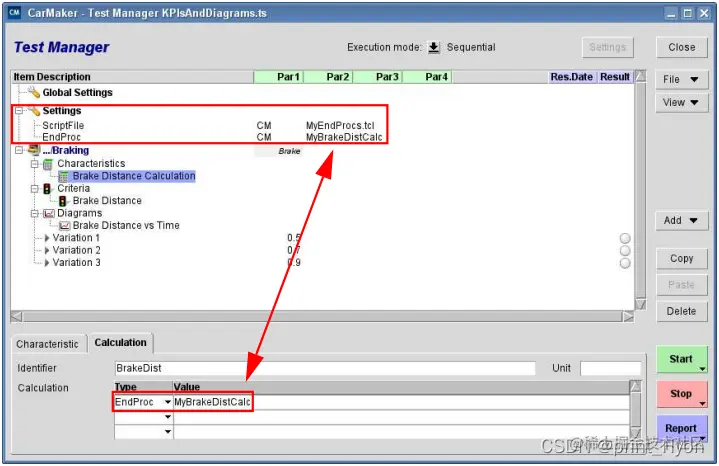
Task: Click the Brake Distance criterion icon
Action: [x=63, y=201]
